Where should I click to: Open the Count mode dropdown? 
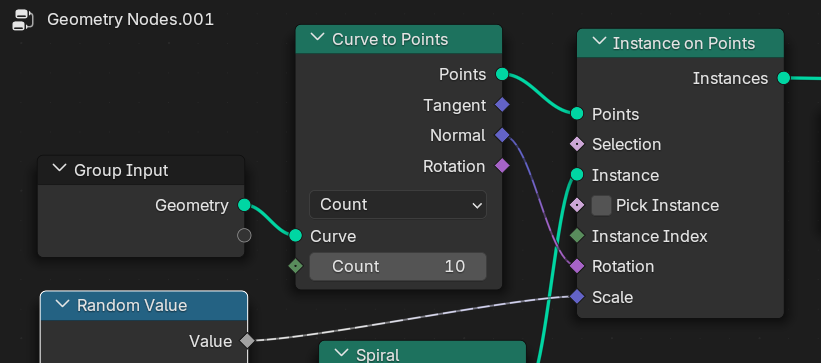[398, 204]
